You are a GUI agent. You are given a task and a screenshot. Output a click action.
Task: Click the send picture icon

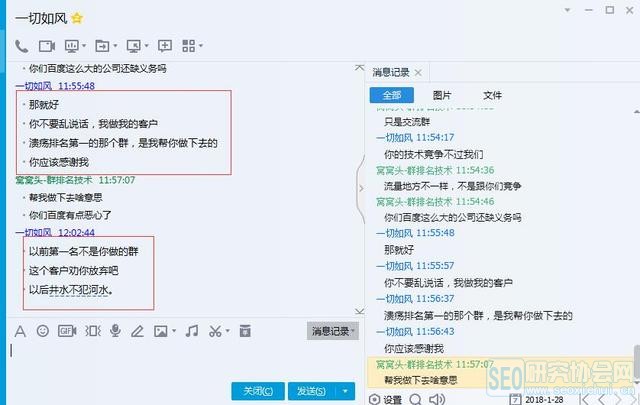click(x=161, y=331)
